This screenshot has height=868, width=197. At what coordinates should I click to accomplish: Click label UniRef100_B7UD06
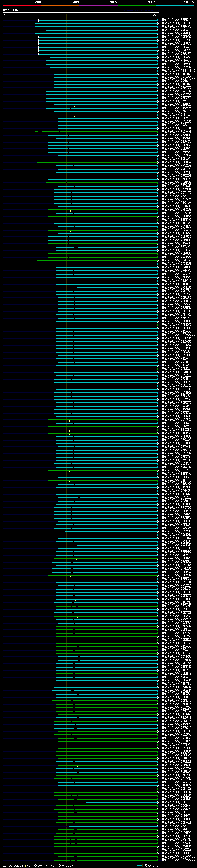177,216
